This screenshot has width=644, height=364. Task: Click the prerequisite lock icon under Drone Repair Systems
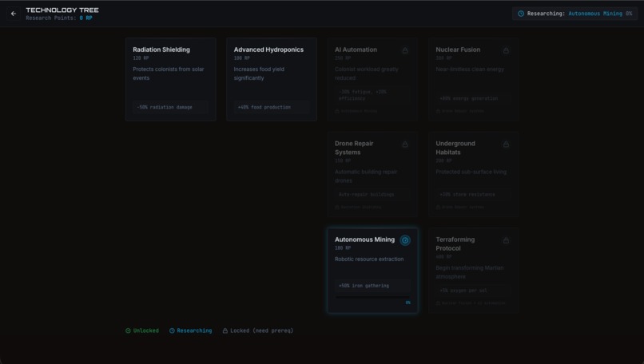coord(337,208)
